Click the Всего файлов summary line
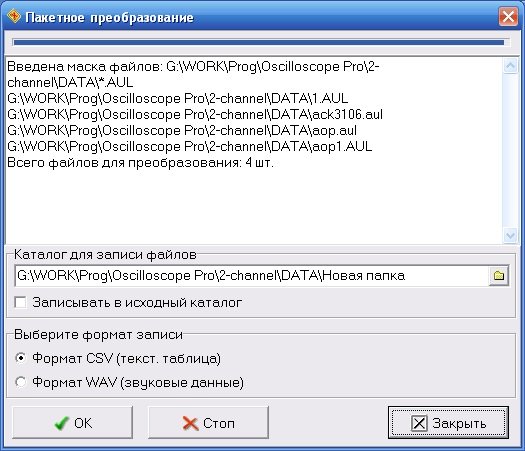Screen dimensions: 525x451 click(141, 163)
